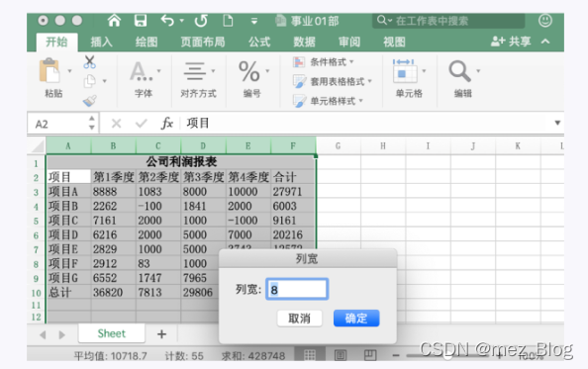Image resolution: width=588 pixels, height=369 pixels.
Task: Select the Sheet tab
Action: pos(112,333)
